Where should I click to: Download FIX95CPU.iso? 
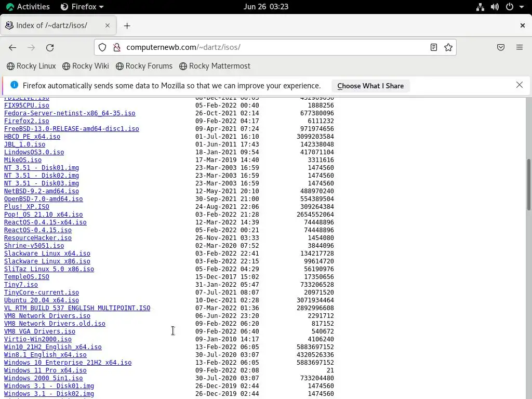(x=26, y=105)
